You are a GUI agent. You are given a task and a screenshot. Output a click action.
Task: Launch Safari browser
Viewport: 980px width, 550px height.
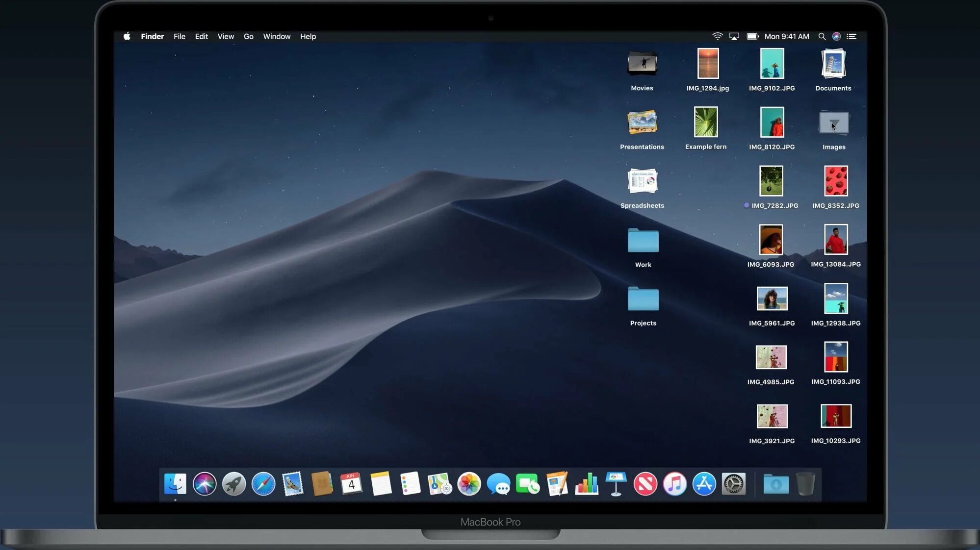(x=263, y=484)
